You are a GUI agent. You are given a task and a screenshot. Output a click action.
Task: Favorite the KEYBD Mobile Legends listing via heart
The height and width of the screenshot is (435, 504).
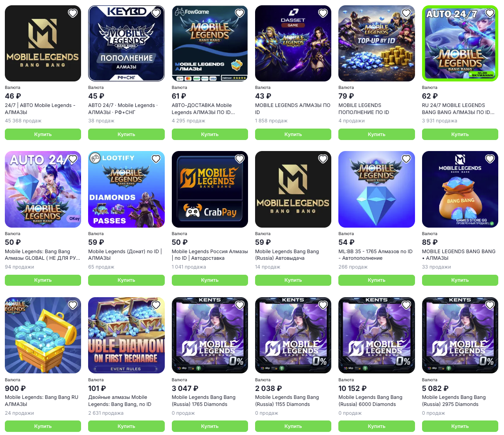click(x=156, y=13)
